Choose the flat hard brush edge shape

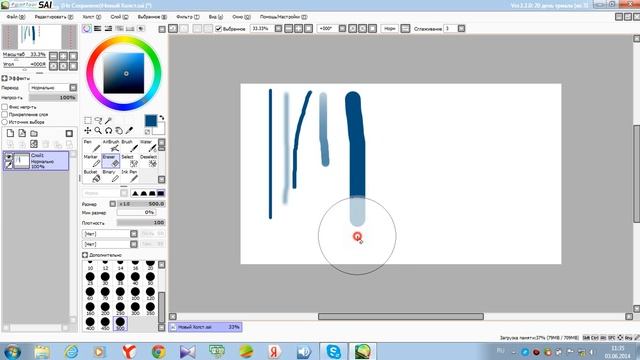pyautogui.click(x=161, y=193)
